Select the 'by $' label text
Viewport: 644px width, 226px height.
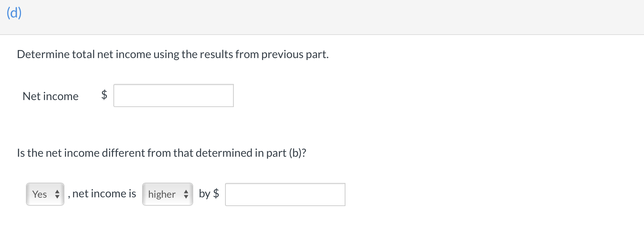tap(209, 193)
